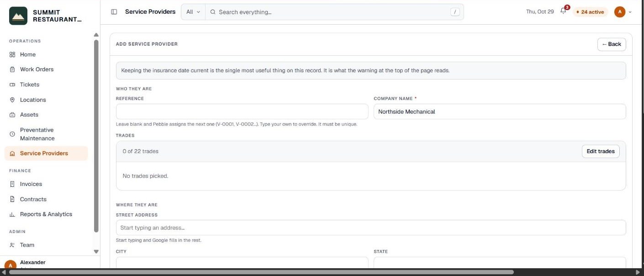Click the Work Orders clipboard icon
The image size is (644, 276).
[12, 69]
